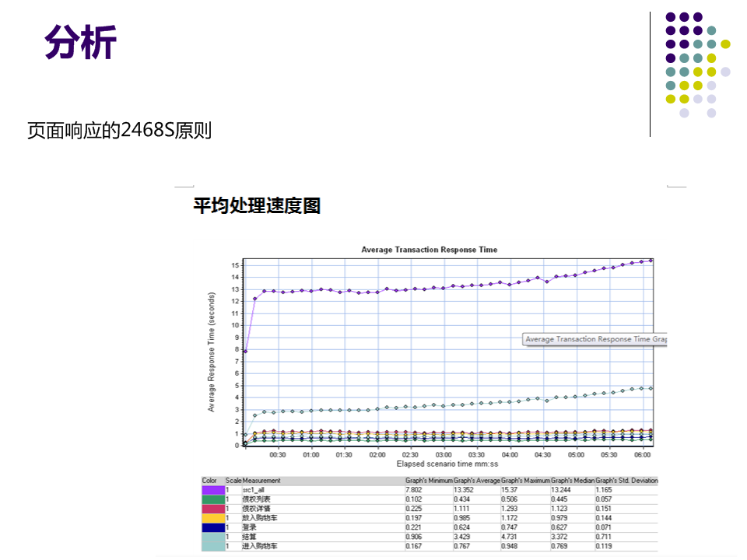The image size is (747, 560).
Task: Click the purple color swatch for src1_all
Action: tap(213, 490)
